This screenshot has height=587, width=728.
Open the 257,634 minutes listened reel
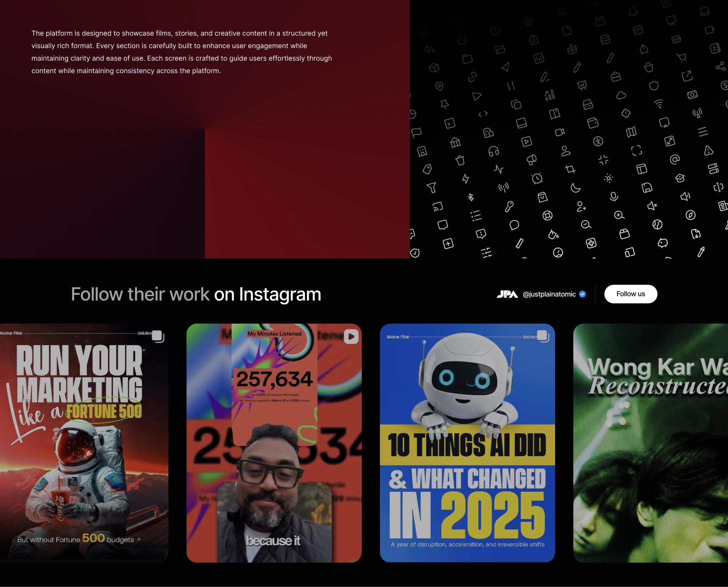pyautogui.click(x=274, y=443)
